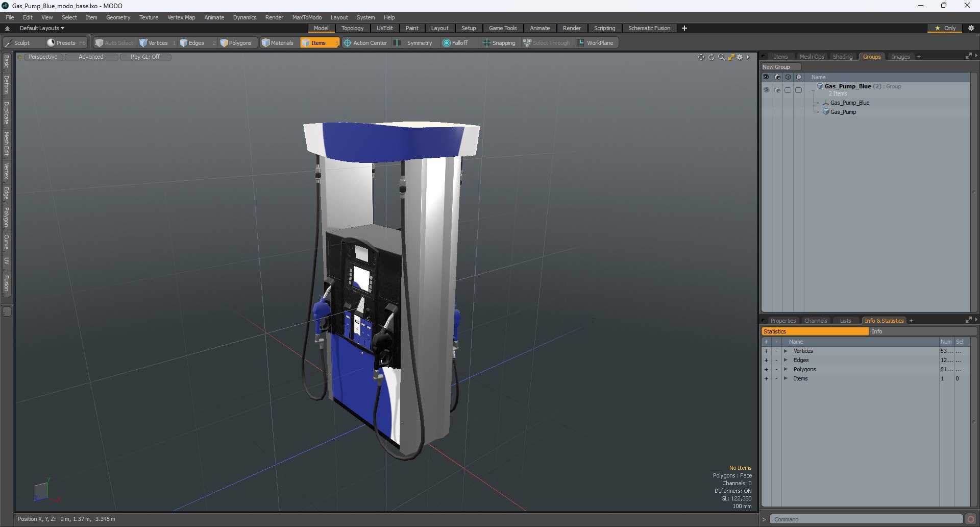Click the Gas_Pump mesh item icon
This screenshot has width=980, height=527.
point(826,112)
